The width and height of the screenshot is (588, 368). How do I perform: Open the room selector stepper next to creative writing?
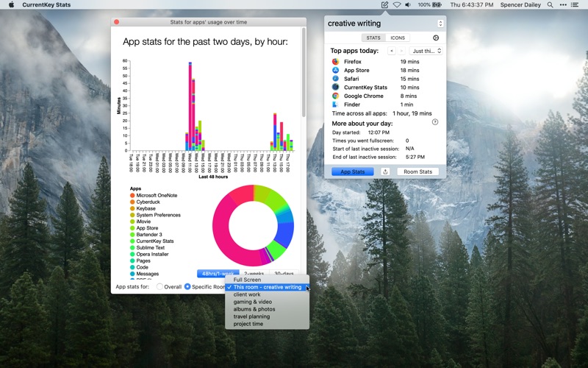click(440, 24)
